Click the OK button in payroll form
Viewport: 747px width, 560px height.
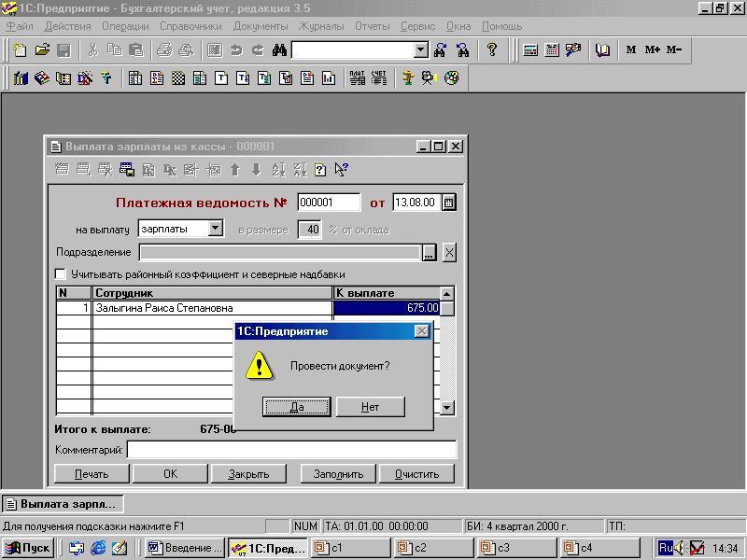click(170, 474)
